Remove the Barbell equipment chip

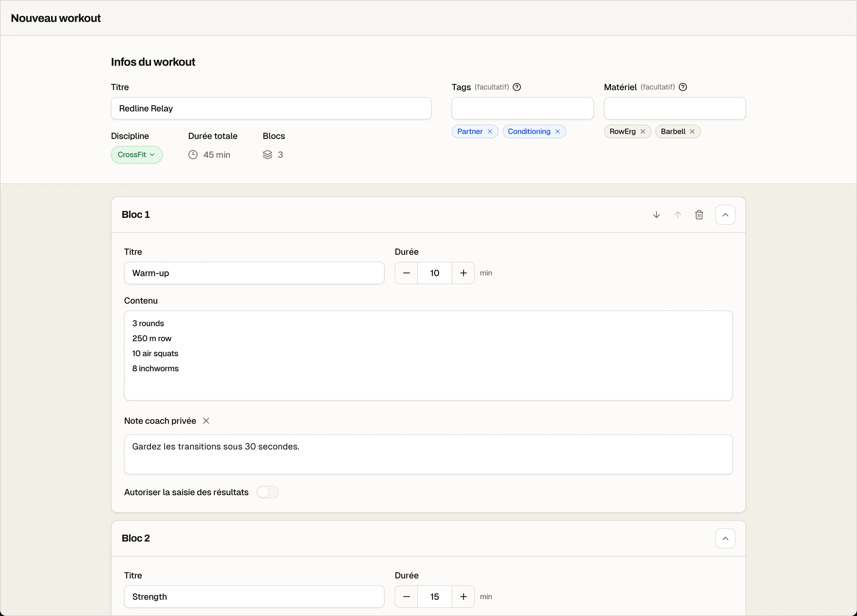click(692, 131)
